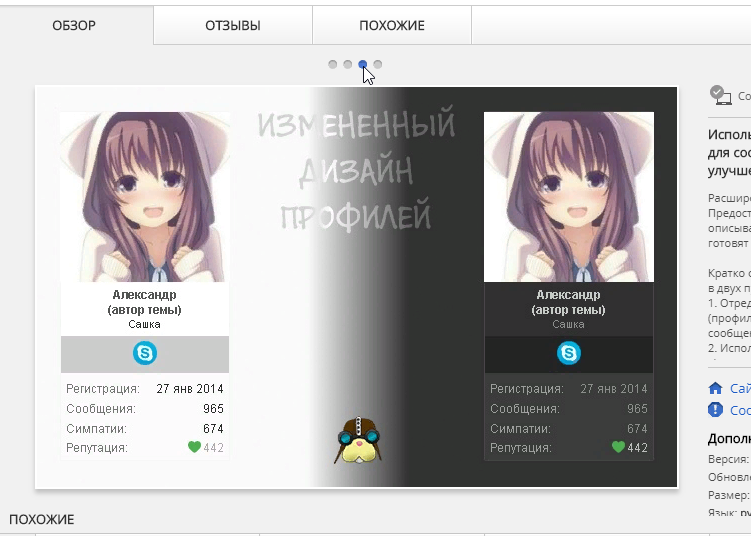Click the Александр name in light profile
The width and height of the screenshot is (751, 536).
point(144,295)
